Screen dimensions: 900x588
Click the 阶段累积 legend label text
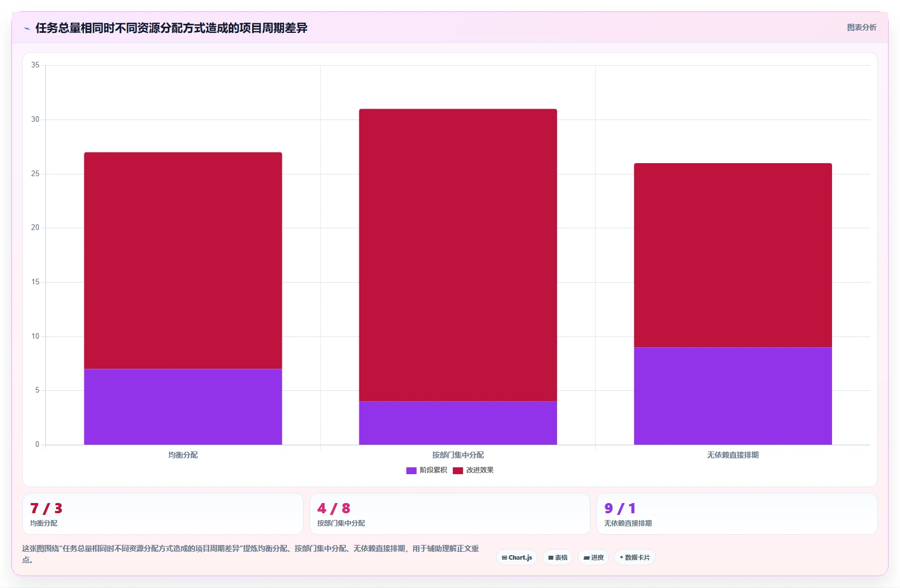point(434,470)
